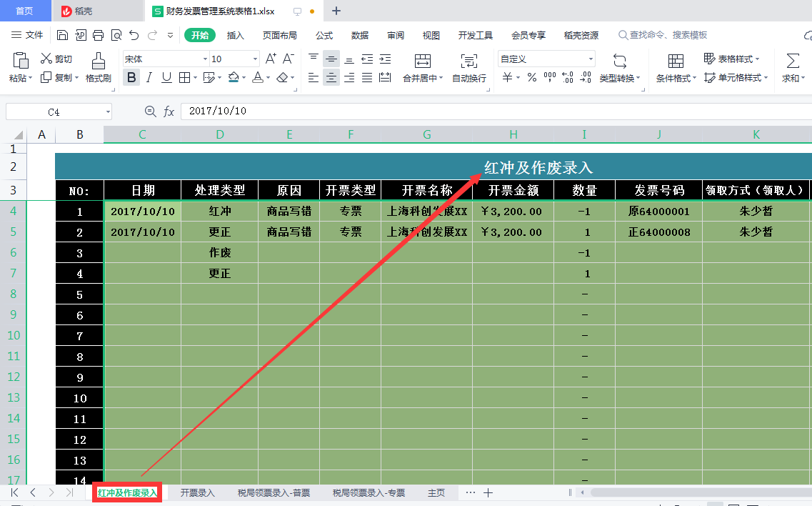Expand the Name Box dropdown for C4
812x506 pixels.
(108, 111)
